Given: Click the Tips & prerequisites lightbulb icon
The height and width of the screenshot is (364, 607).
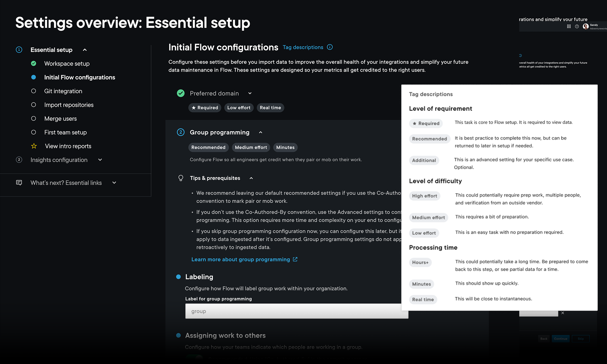Looking at the screenshot, I should [x=181, y=178].
